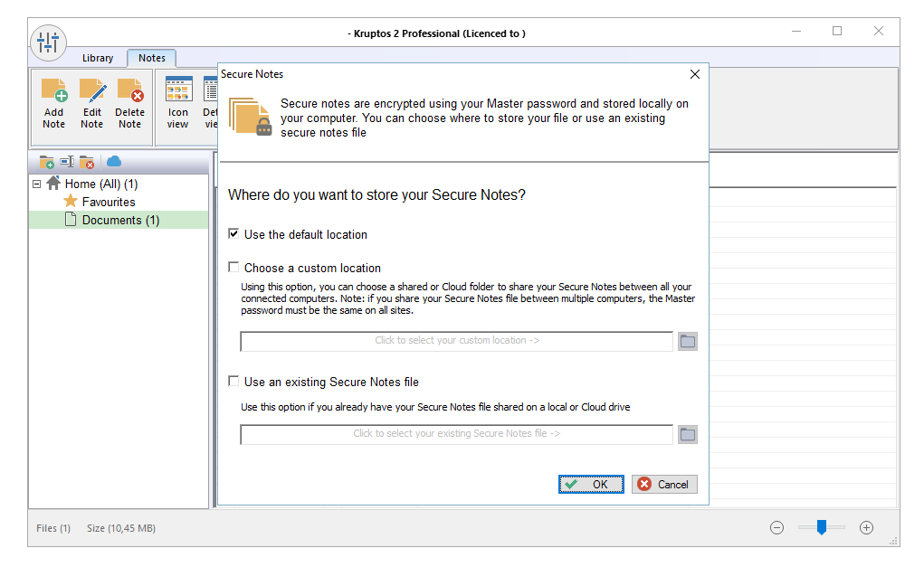Click the zoom slider handle

821,527
